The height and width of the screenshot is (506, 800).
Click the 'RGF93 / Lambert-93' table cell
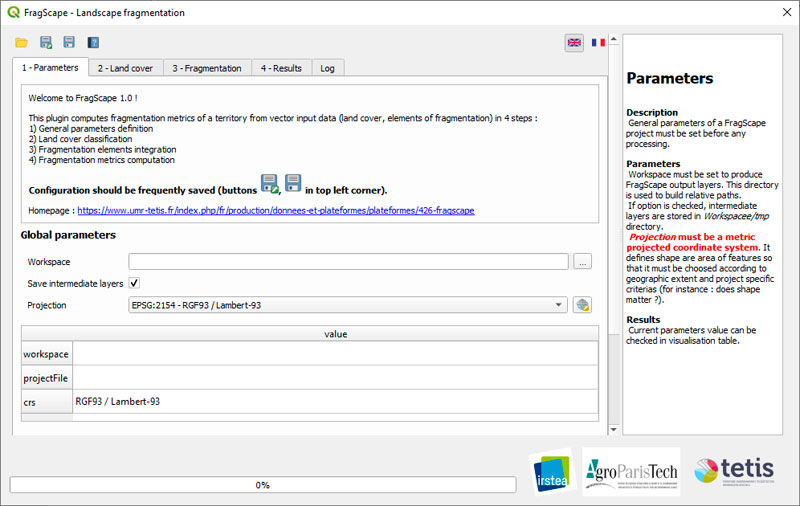click(x=335, y=402)
